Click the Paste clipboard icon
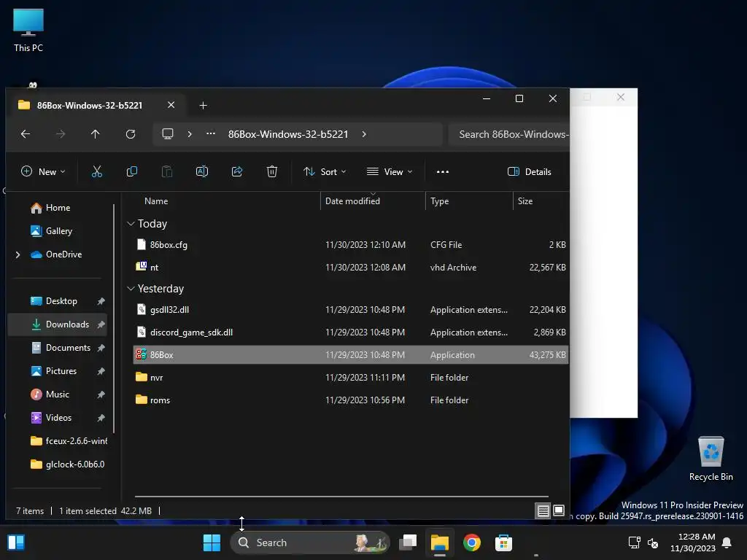The image size is (747, 560). pyautogui.click(x=167, y=171)
